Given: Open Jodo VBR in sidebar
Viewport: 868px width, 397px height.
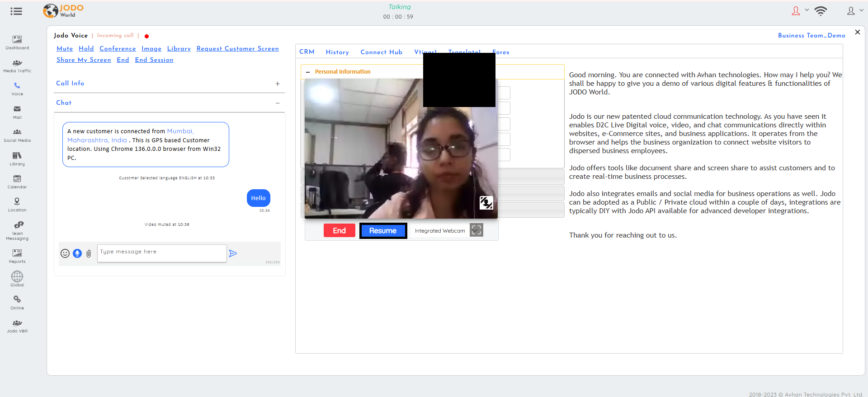Looking at the screenshot, I should point(17,326).
